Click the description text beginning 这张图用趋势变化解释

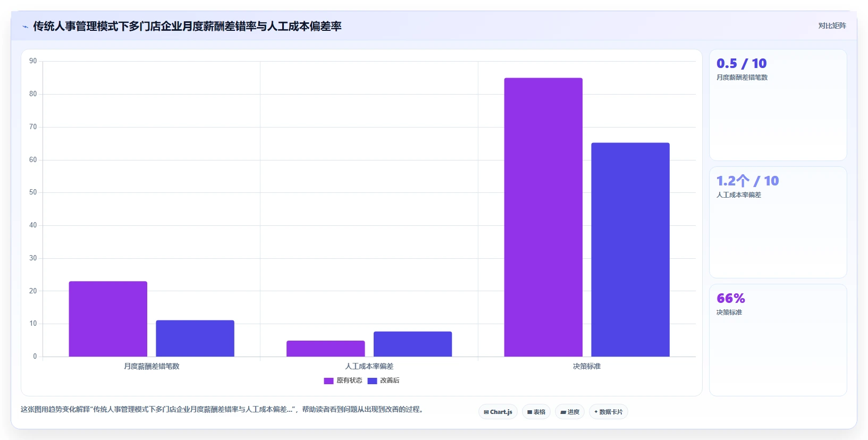tap(222, 410)
